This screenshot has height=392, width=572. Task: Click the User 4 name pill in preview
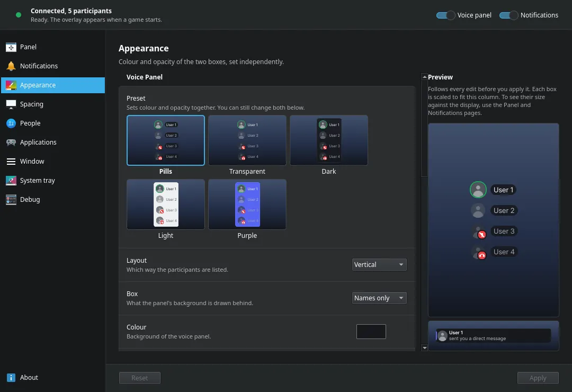504,252
